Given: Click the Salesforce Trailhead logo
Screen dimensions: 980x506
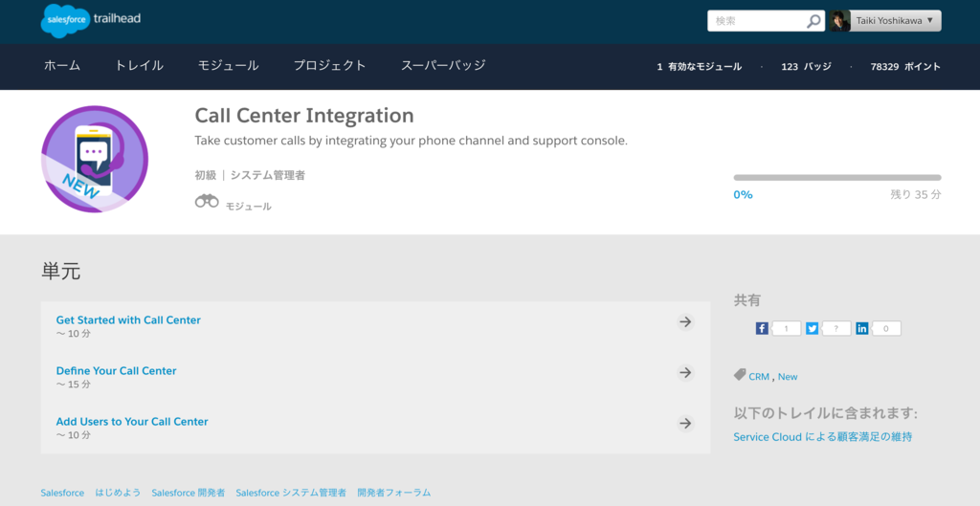Looking at the screenshot, I should (91, 20).
